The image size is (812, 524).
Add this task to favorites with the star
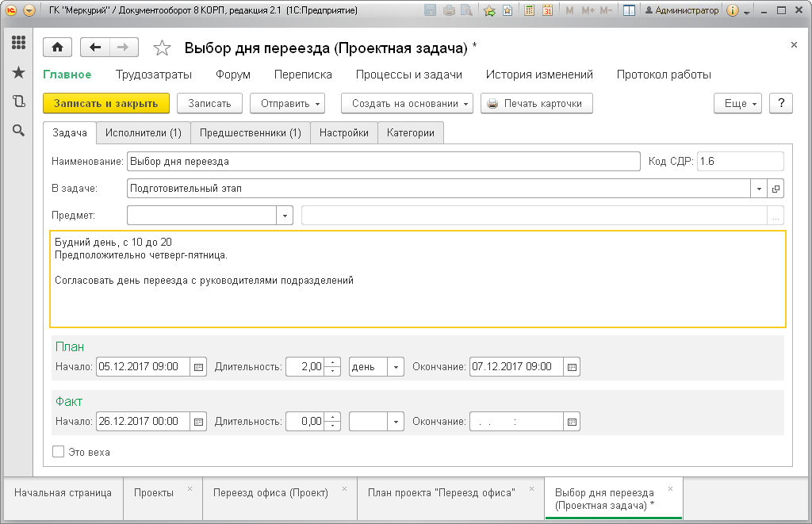click(x=162, y=48)
